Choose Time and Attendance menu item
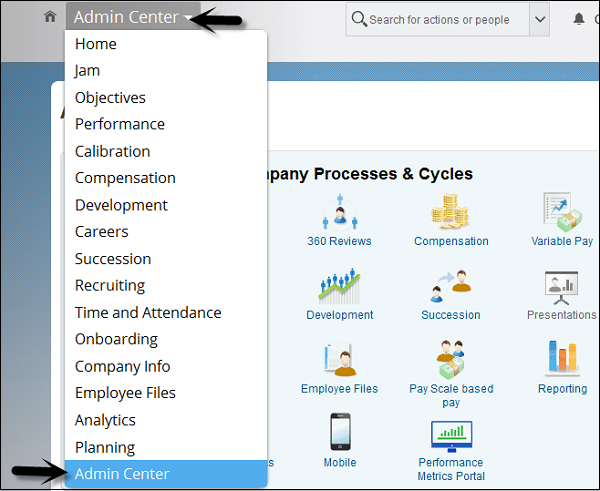Viewport: 600px width, 491px height. (148, 312)
